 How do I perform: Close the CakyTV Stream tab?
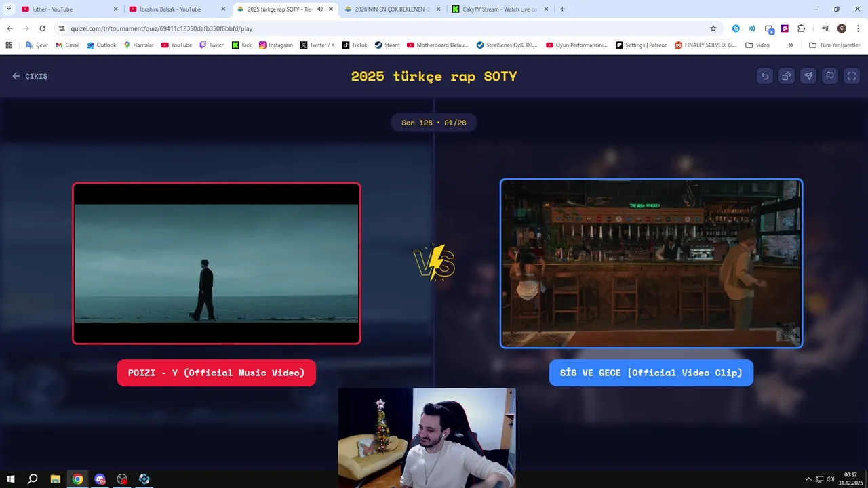coord(546,9)
